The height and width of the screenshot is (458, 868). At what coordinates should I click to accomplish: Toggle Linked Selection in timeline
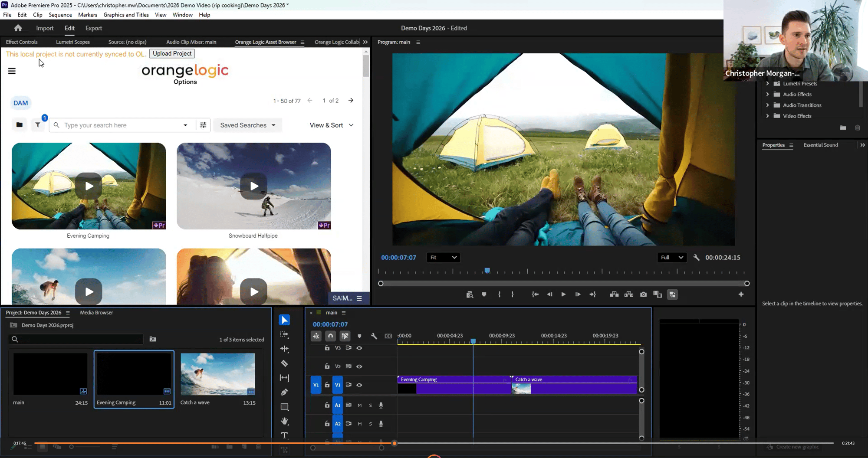click(x=345, y=336)
